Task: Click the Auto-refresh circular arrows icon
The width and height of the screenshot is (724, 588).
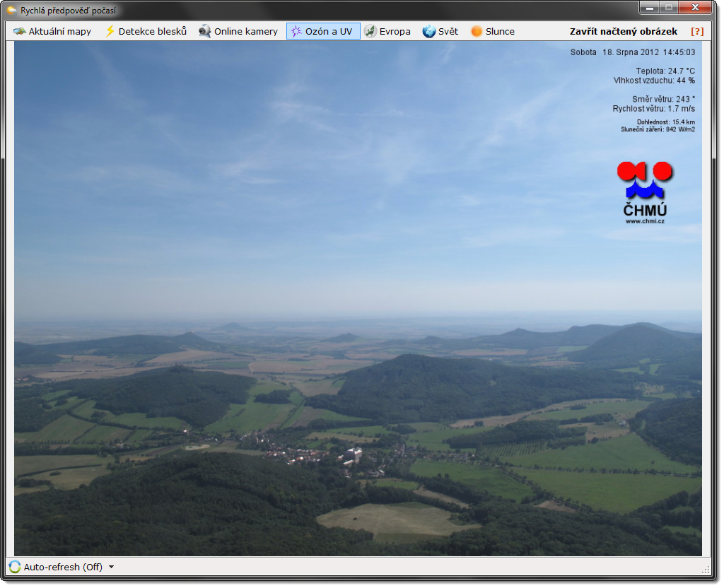Action: click(x=15, y=567)
